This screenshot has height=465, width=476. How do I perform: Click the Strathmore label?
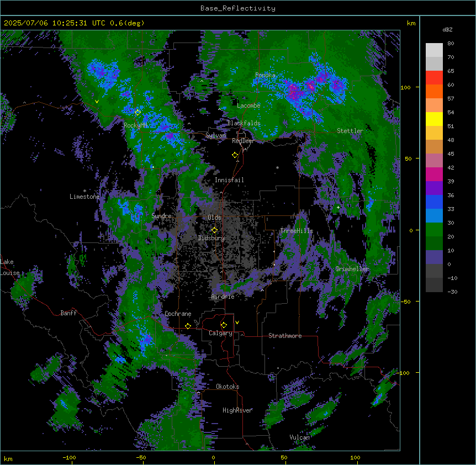[285, 336]
